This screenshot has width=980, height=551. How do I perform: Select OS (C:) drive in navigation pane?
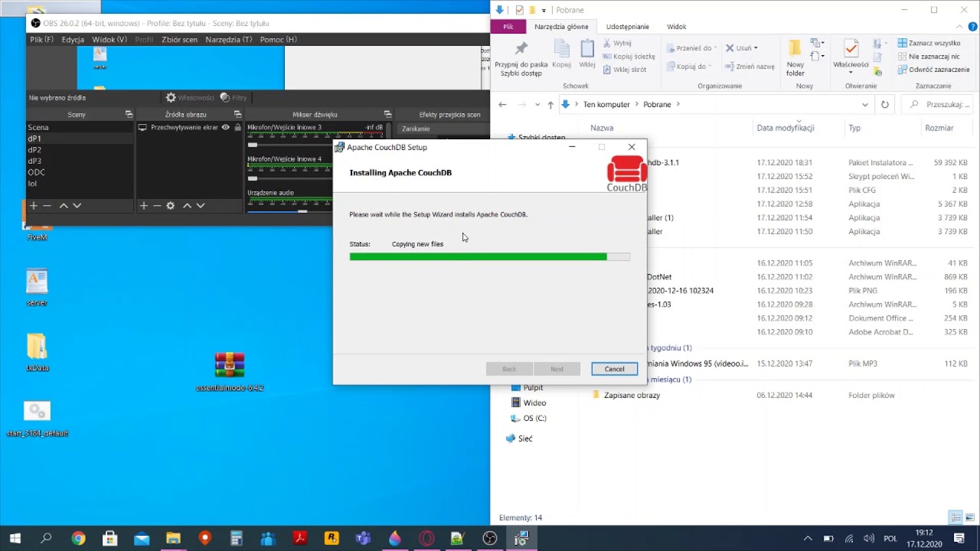coord(534,419)
